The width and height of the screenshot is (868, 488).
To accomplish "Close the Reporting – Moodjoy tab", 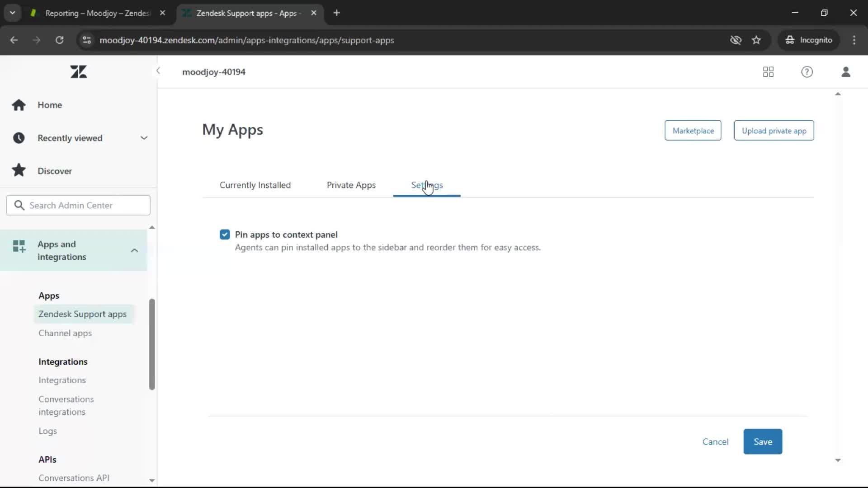I will (x=162, y=13).
